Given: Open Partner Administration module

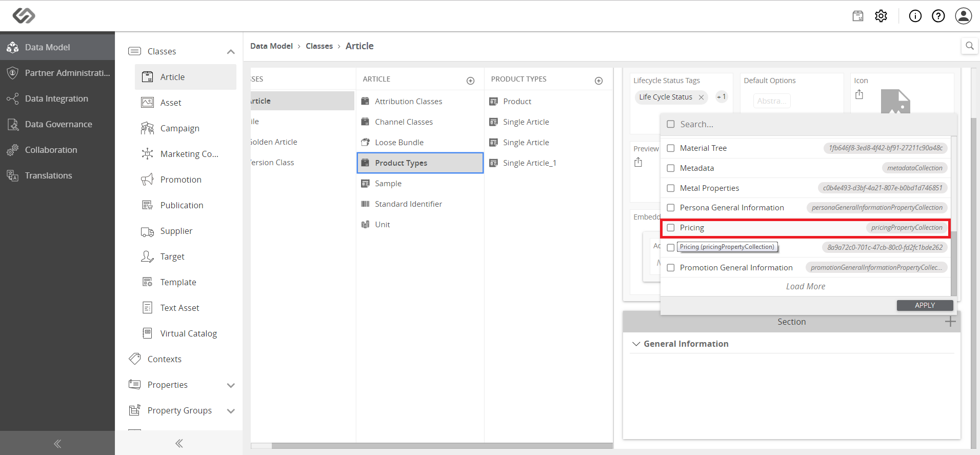Looking at the screenshot, I should tap(57, 73).
